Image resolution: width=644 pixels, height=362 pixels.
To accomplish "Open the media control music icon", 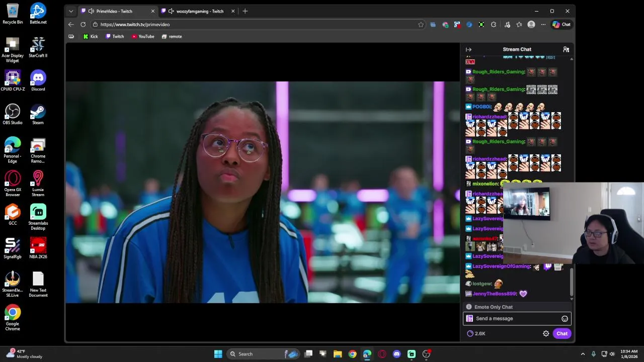I will click(x=507, y=24).
